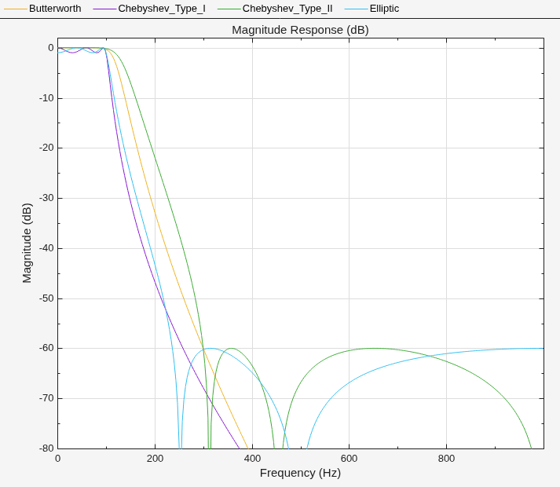Select the Frequency (Hz) x-axis label
The width and height of the screenshot is (560, 487).
300,473
